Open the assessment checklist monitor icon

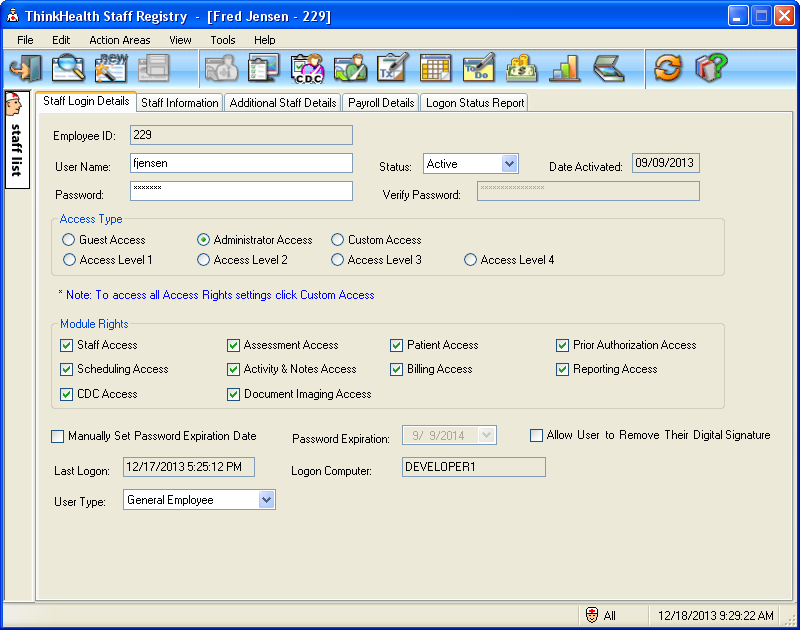click(264, 68)
